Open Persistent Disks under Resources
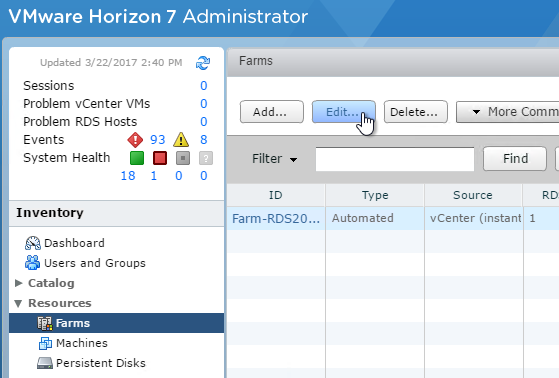The height and width of the screenshot is (378, 559). [x=92, y=363]
